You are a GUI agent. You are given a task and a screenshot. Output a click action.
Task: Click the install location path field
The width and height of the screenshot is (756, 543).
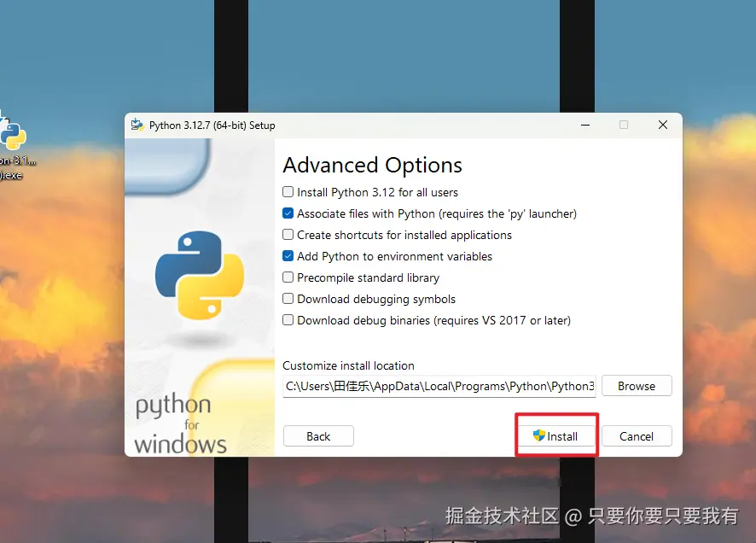[439, 386]
